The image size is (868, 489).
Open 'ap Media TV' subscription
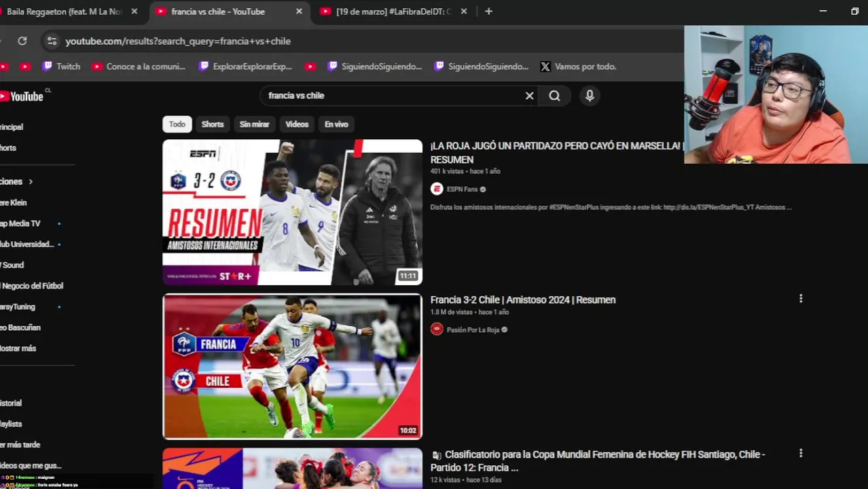pos(20,223)
